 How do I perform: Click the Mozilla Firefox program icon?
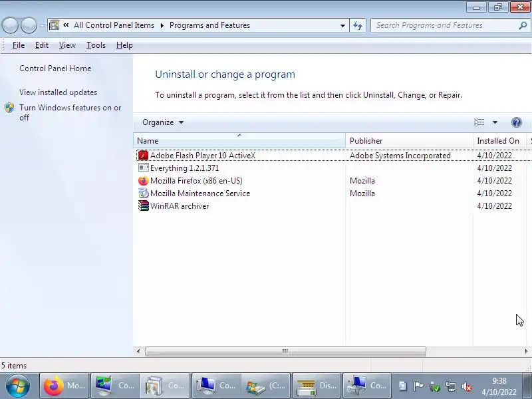click(143, 180)
